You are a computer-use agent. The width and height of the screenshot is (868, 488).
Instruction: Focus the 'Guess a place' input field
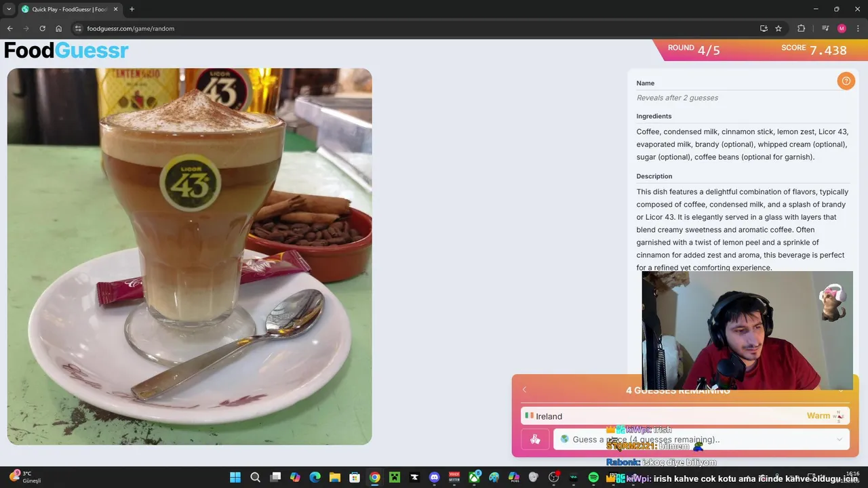701,439
